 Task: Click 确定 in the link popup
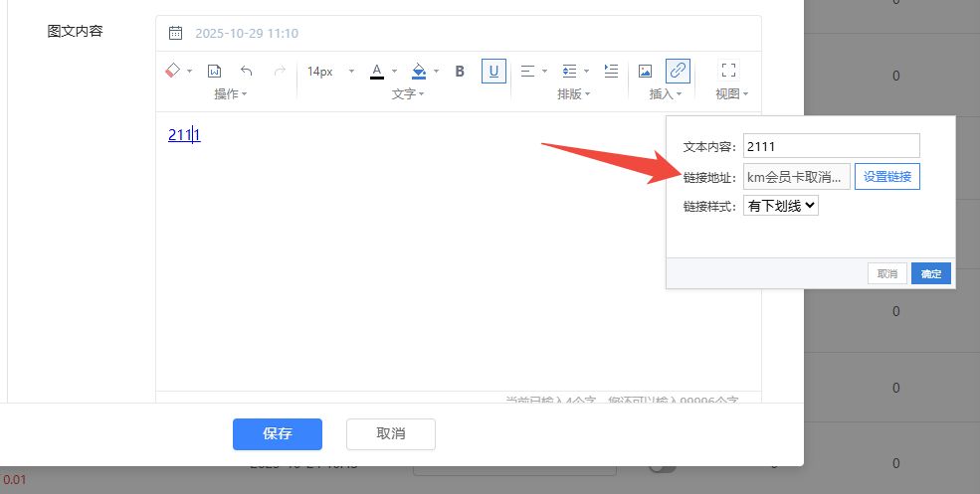pyautogui.click(x=930, y=274)
